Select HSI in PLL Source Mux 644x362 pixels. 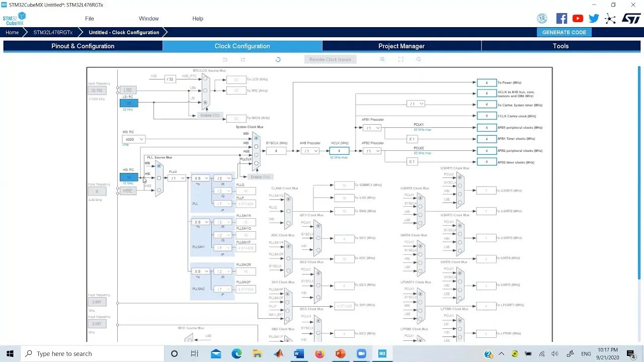click(x=159, y=178)
